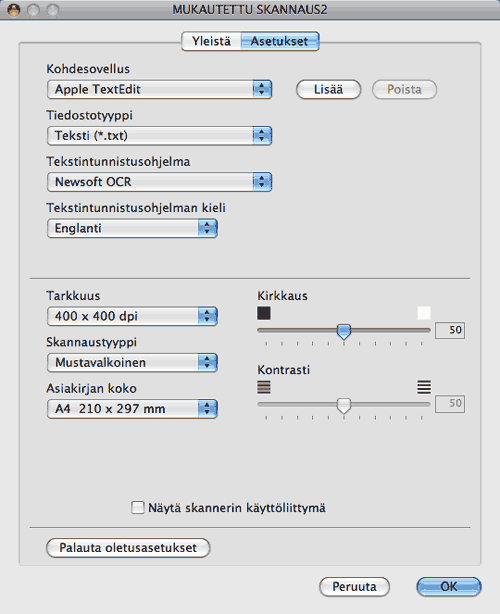Open the Skannaustyyppi Mustavalkoinen dropdown
Viewport: 500px width, 614px height.
click(132, 362)
